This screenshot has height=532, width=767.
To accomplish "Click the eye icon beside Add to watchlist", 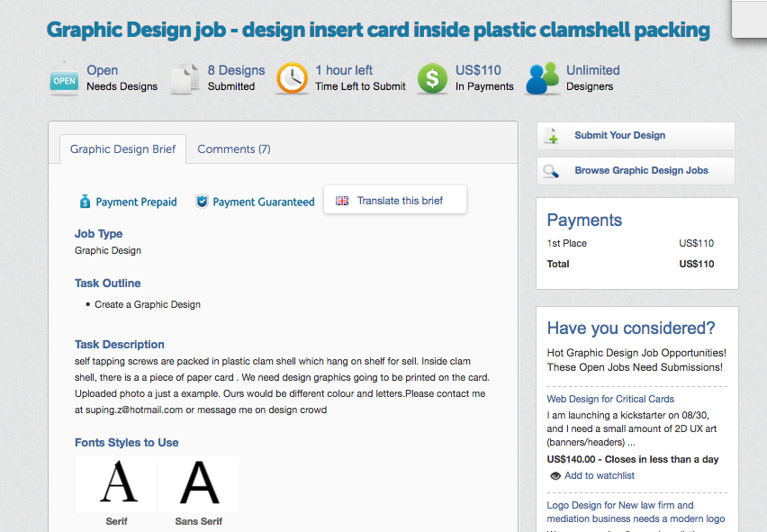I will click(x=555, y=475).
